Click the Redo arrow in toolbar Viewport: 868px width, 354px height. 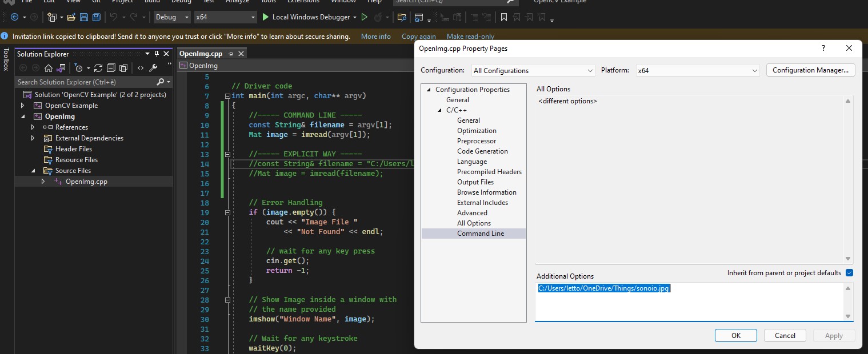click(134, 17)
